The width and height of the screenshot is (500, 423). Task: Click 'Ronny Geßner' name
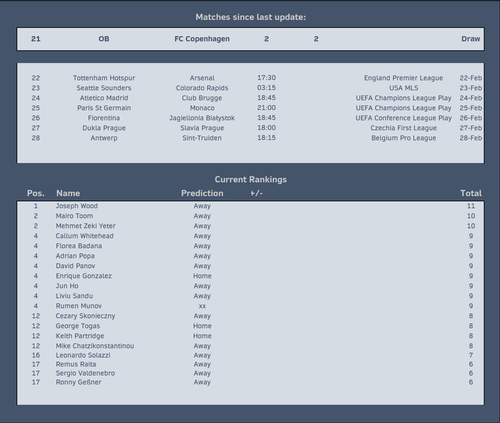(78, 382)
